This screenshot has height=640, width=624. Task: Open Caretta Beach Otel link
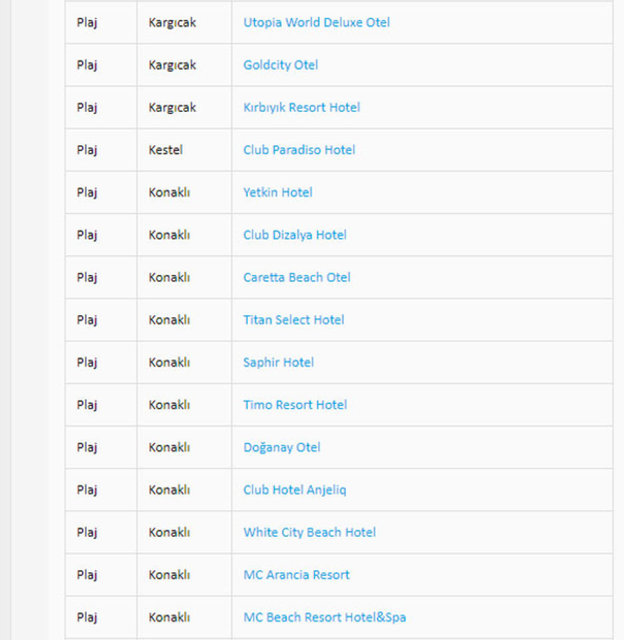[296, 277]
